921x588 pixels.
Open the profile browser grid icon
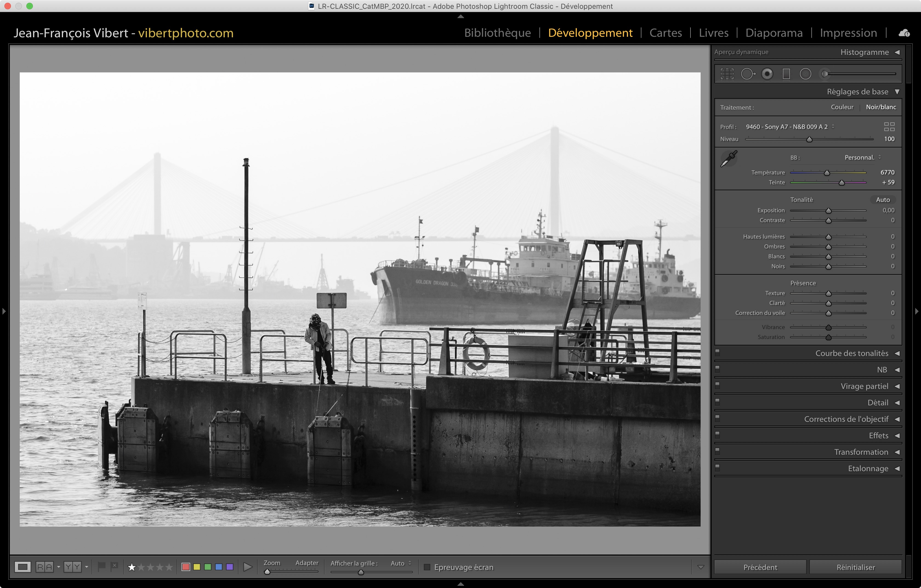(889, 127)
